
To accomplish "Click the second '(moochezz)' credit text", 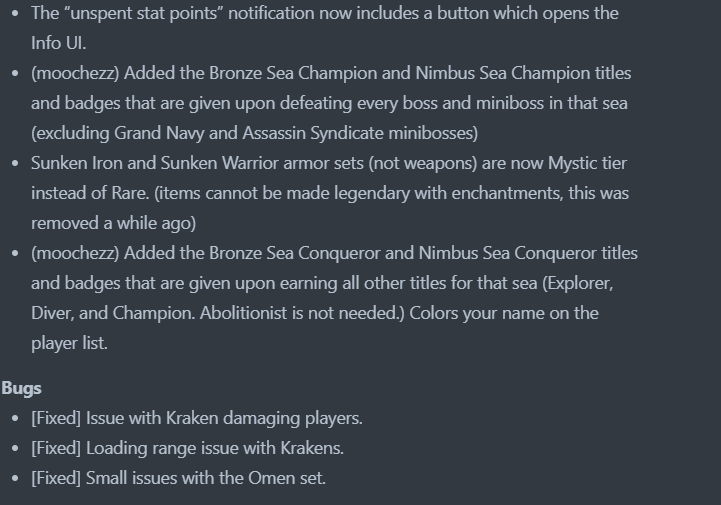I will (75, 253).
